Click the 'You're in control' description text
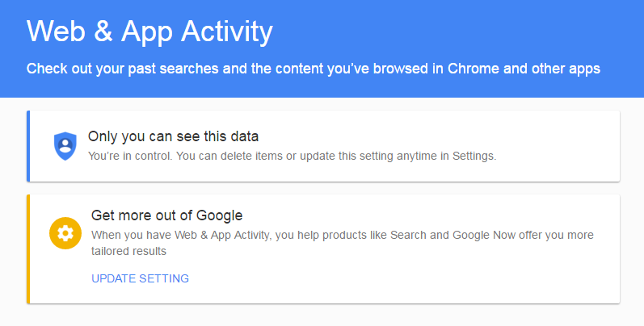Viewport: 644px width, 326px height. [x=292, y=157]
